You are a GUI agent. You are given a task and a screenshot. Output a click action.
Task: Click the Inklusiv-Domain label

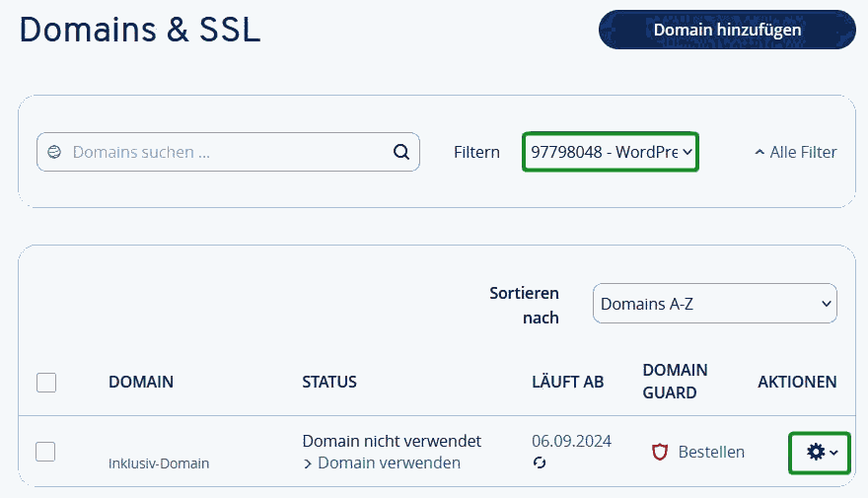(159, 462)
